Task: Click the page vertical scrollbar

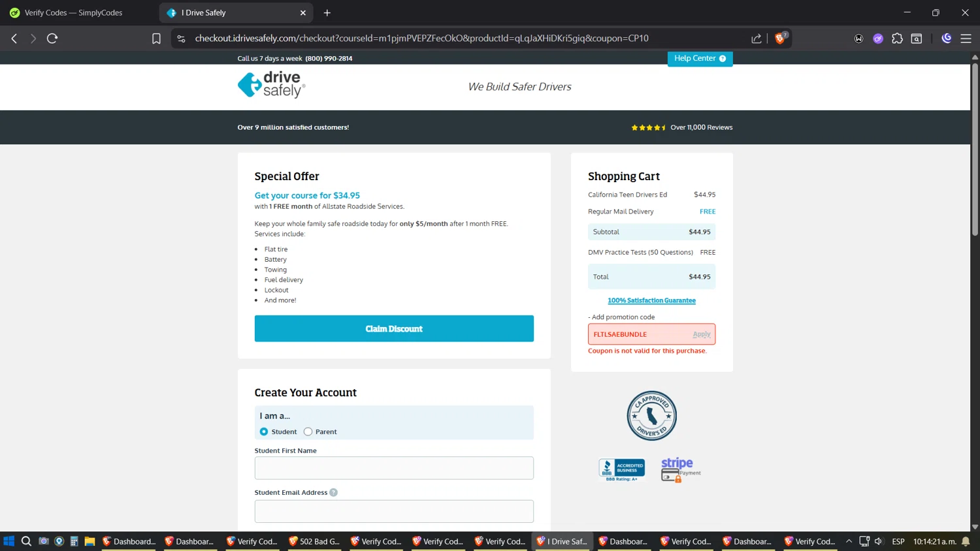Action: [975, 150]
